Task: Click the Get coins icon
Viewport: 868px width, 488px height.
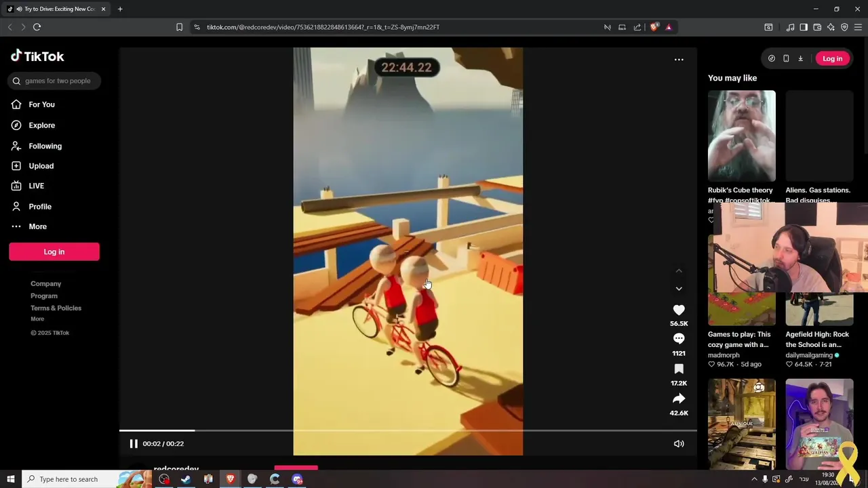Action: (772, 59)
